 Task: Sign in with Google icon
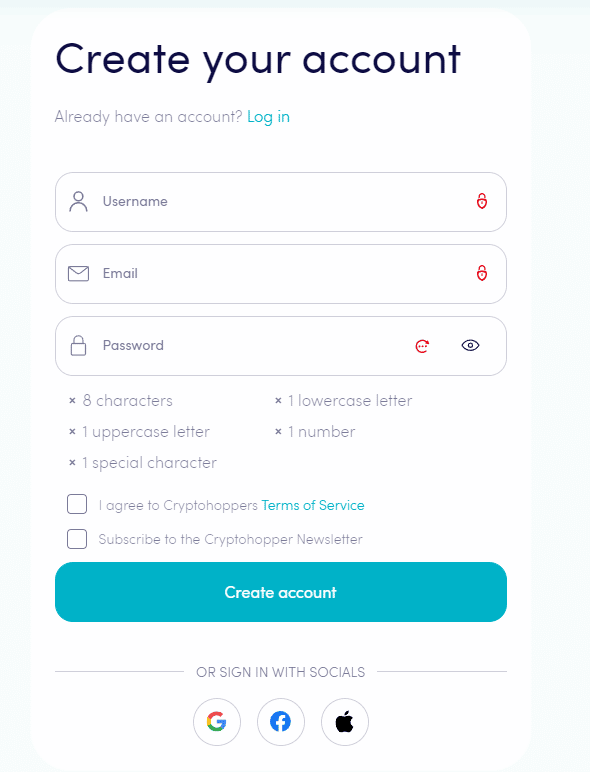(x=217, y=722)
